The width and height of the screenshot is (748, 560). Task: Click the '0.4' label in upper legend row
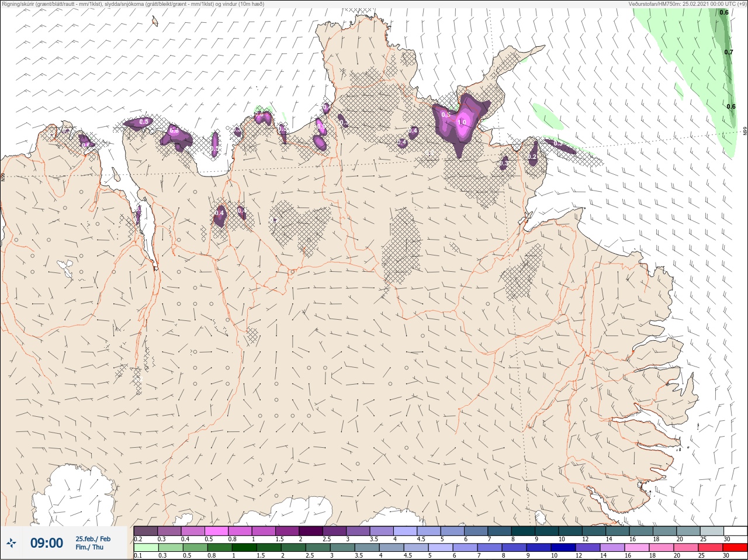185,539
